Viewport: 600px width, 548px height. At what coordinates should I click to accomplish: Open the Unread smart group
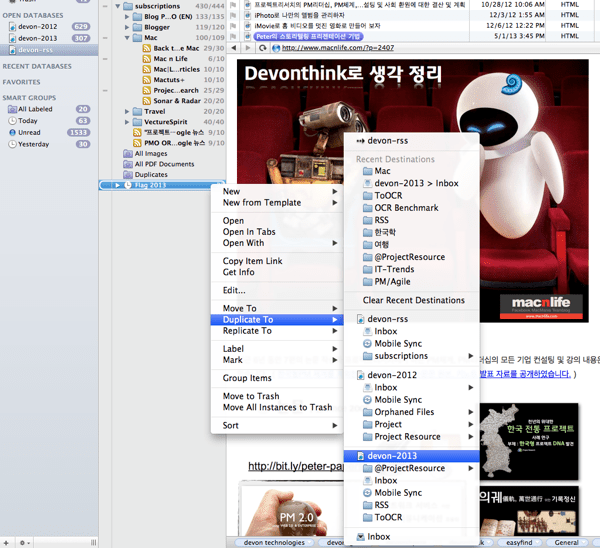29,132
